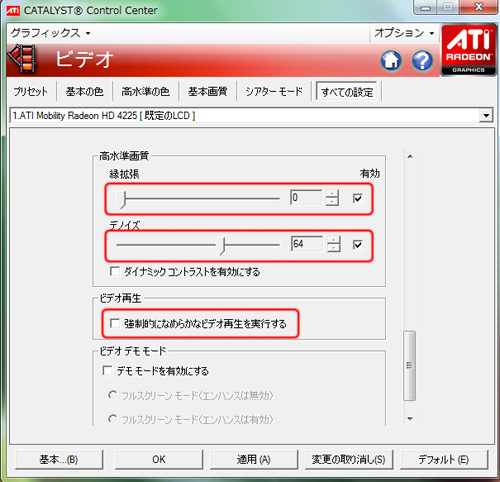Click the ビデオ film strip icon
This screenshot has height=482, width=500.
point(23,58)
